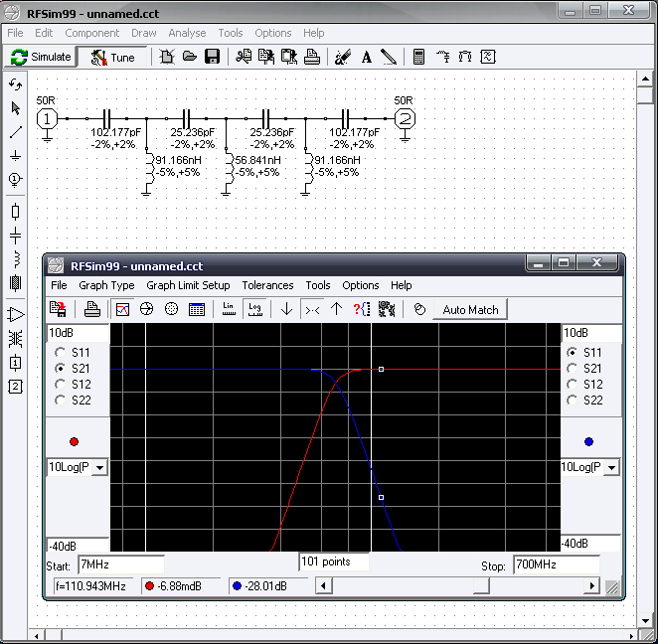Click main window vertical scrollbar up arrow

(x=645, y=79)
